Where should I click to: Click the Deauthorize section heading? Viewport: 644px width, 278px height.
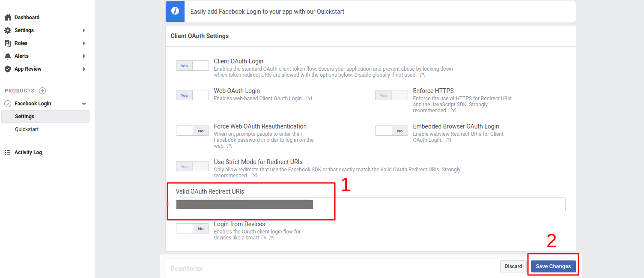(x=187, y=269)
